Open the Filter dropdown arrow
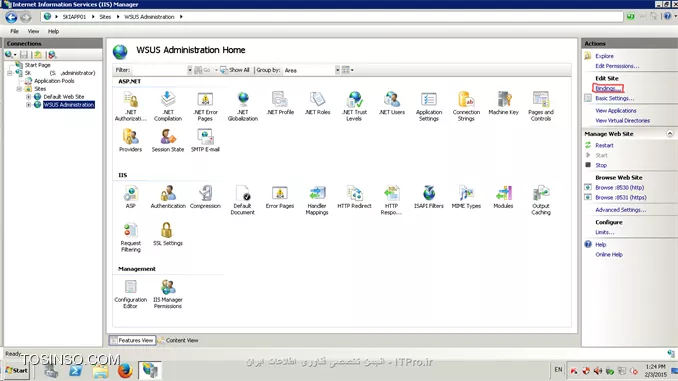678x381 pixels. (x=189, y=70)
